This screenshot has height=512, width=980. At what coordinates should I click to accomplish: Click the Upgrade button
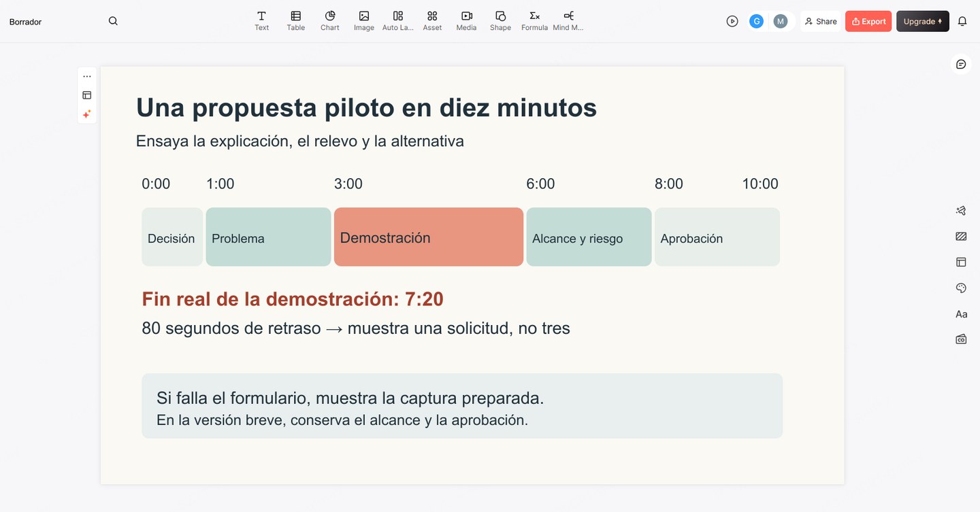click(x=923, y=21)
